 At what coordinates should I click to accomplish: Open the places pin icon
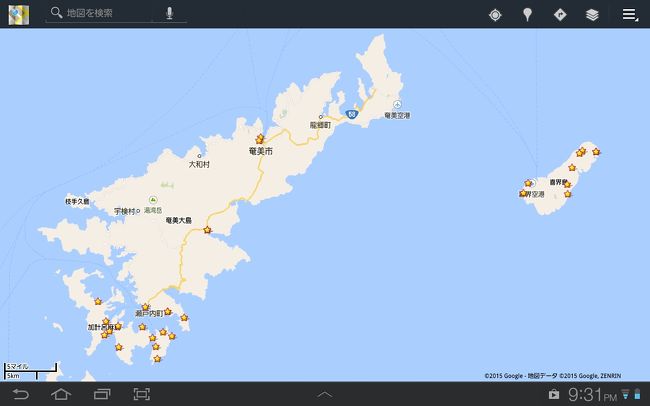click(x=527, y=15)
